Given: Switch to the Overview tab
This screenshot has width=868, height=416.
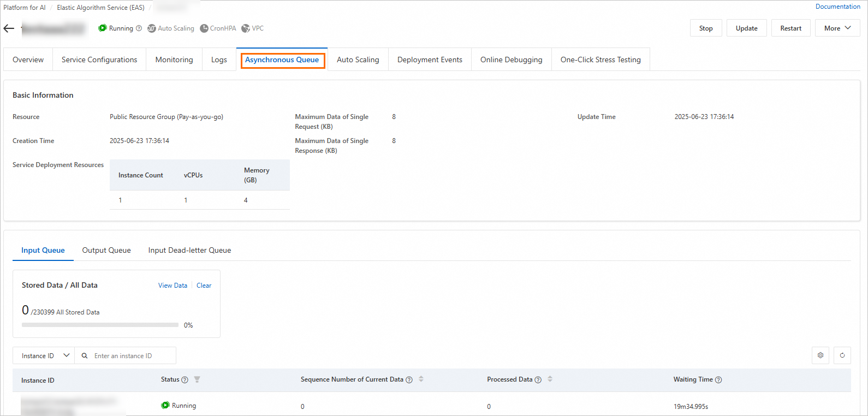Looking at the screenshot, I should point(28,60).
